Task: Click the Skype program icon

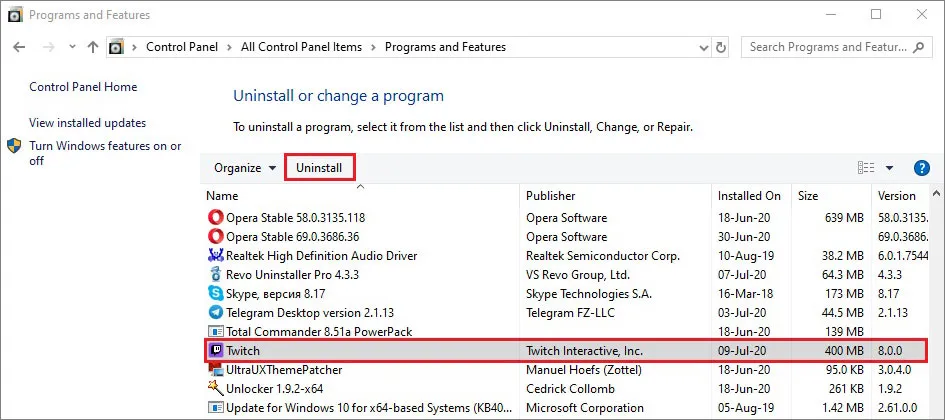Action: [x=215, y=293]
